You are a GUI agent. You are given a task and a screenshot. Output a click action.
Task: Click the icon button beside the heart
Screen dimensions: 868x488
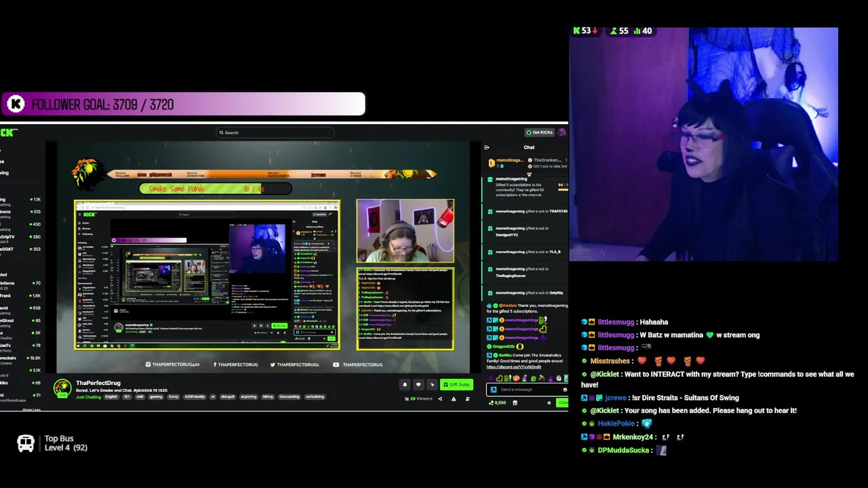click(x=432, y=384)
